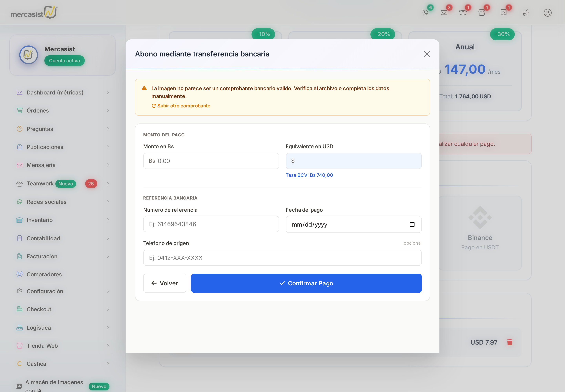Focus the Telefono de origen field
Image resolution: width=565 pixels, height=392 pixels.
click(x=282, y=258)
